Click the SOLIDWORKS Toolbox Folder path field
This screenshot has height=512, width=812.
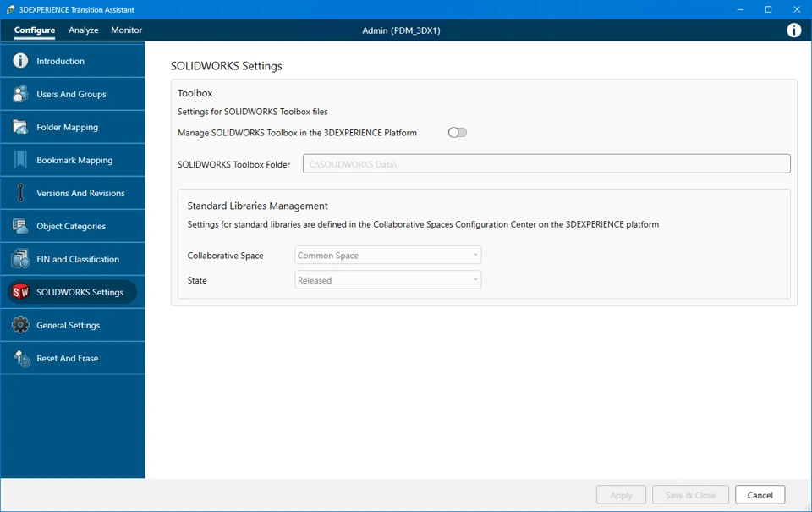546,164
